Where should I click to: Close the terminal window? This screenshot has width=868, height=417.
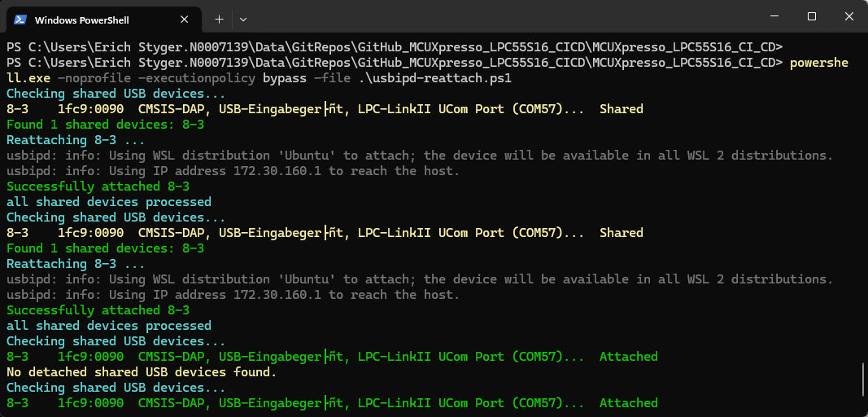848,17
